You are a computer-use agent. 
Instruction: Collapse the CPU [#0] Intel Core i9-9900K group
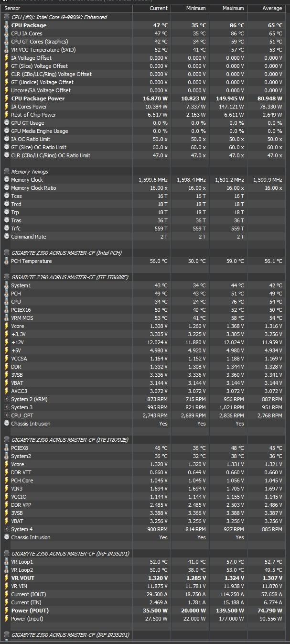click(6, 17)
